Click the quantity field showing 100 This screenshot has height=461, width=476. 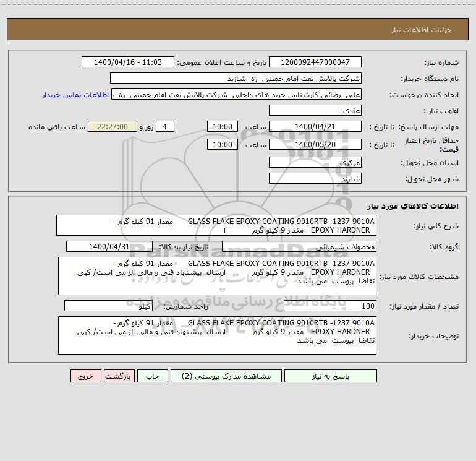330,306
